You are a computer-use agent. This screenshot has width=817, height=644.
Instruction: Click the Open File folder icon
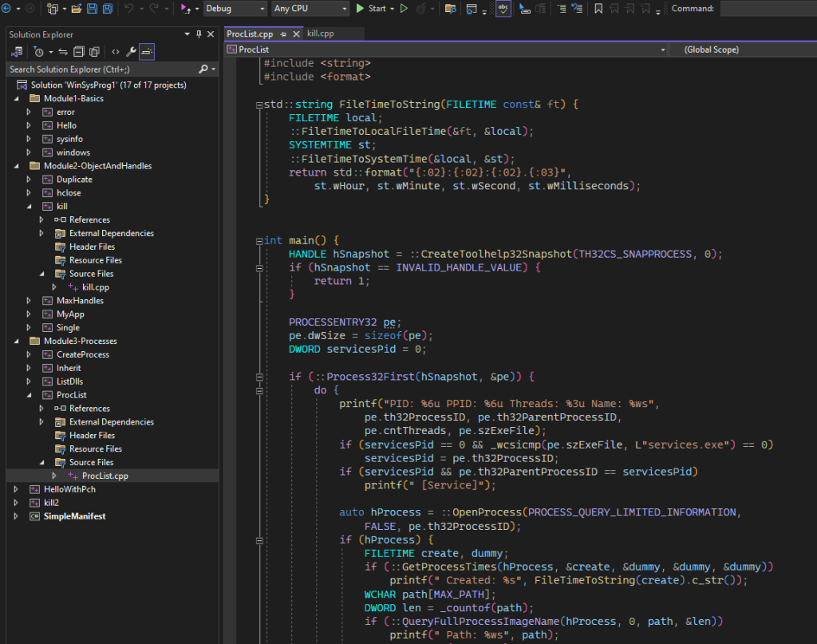(x=77, y=9)
